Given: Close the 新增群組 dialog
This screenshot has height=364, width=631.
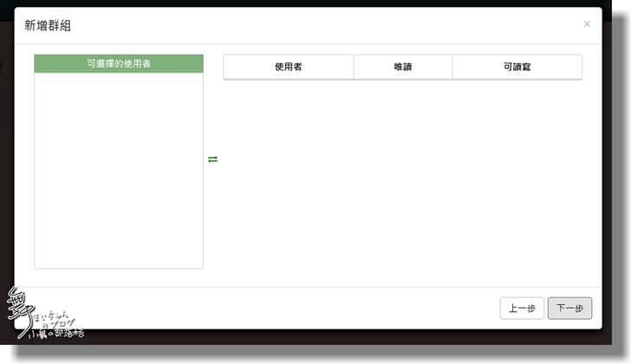Looking at the screenshot, I should (587, 24).
